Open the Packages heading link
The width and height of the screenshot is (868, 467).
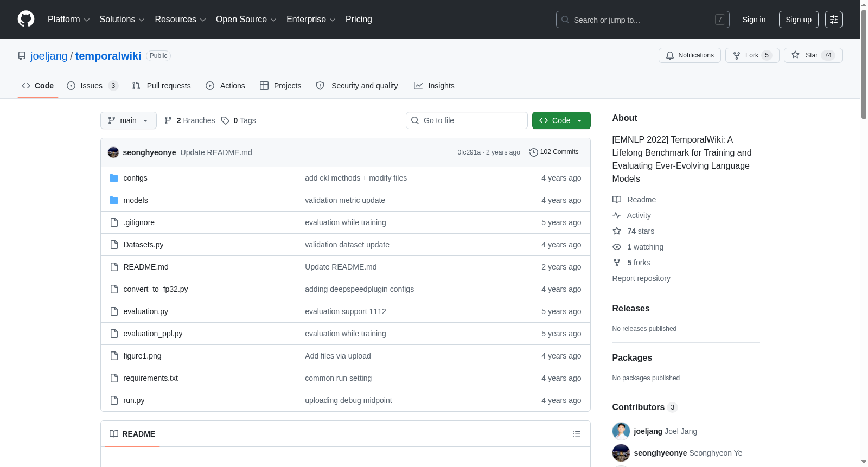[x=632, y=357]
